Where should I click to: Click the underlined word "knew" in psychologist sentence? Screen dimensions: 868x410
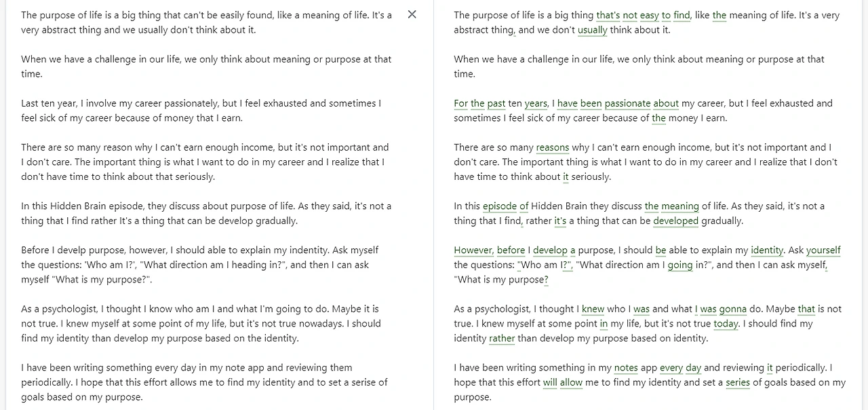click(593, 309)
